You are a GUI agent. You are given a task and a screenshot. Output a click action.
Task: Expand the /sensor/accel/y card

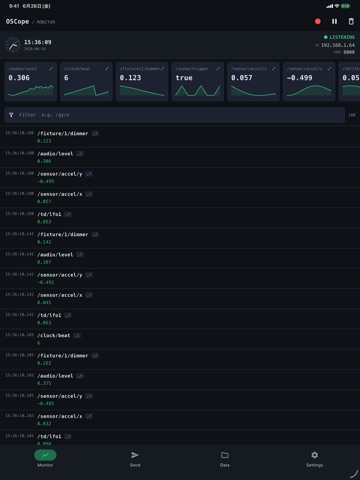(329, 69)
